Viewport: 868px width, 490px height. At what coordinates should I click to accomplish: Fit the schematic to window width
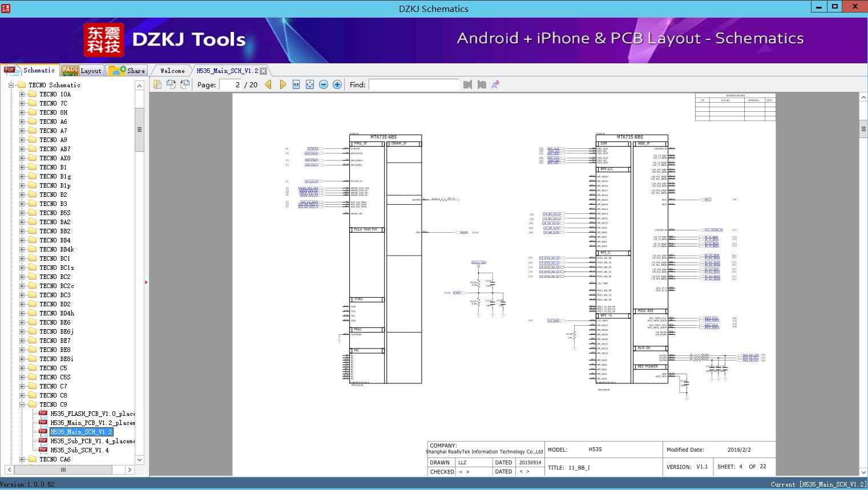click(296, 84)
